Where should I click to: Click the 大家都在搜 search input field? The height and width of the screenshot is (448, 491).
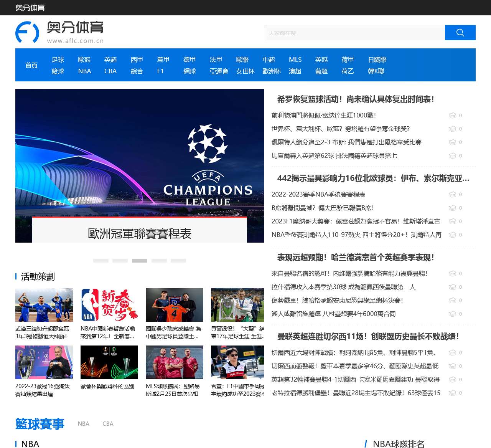pos(355,33)
